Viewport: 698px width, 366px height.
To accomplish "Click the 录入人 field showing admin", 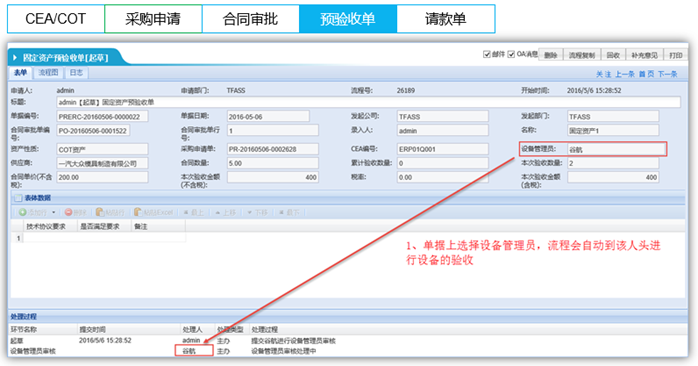I will coord(442,131).
